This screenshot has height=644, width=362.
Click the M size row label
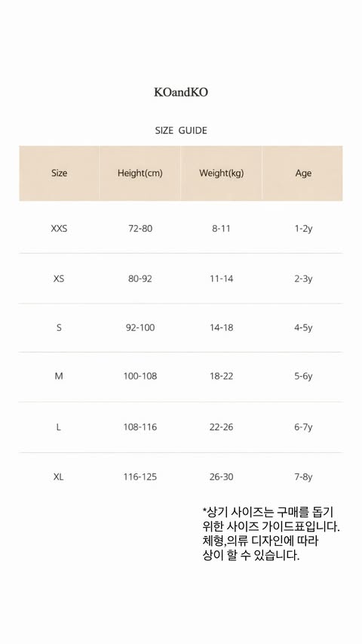[59, 376]
